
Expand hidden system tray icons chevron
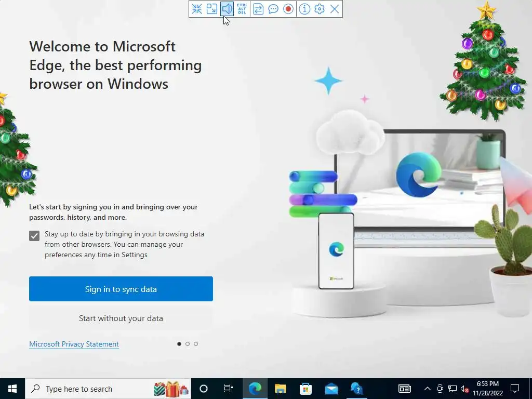click(428, 389)
